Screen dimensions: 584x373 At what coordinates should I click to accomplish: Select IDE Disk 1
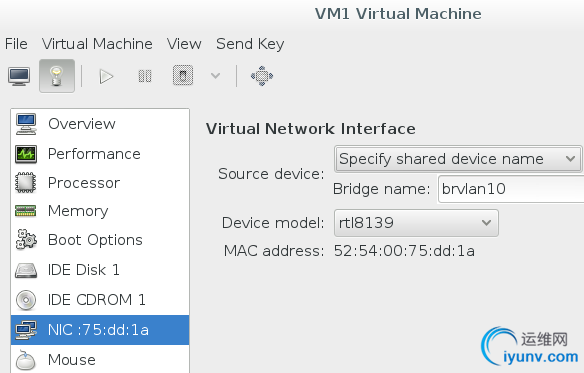[x=100, y=270]
